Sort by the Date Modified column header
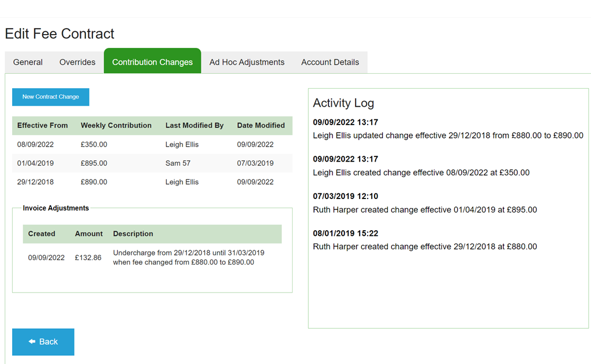 pyautogui.click(x=261, y=125)
